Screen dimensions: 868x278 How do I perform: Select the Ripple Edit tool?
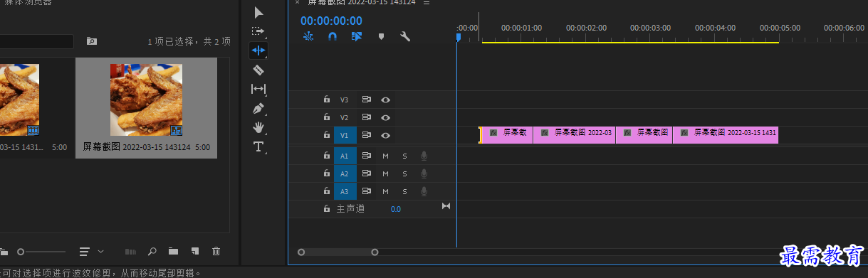point(258,50)
